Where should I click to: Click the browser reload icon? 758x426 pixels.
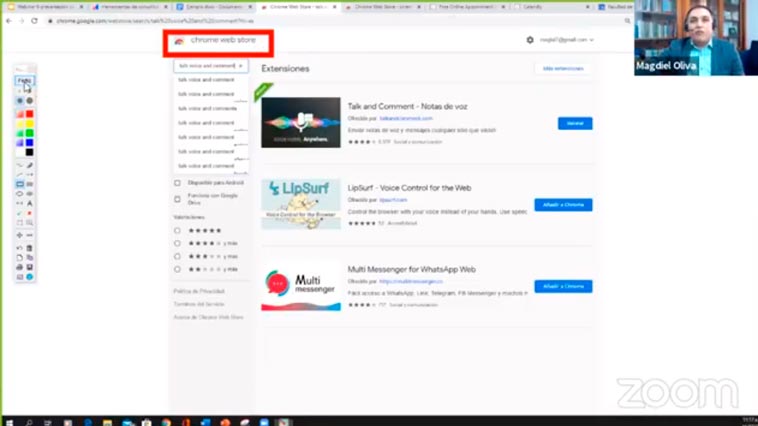34,21
